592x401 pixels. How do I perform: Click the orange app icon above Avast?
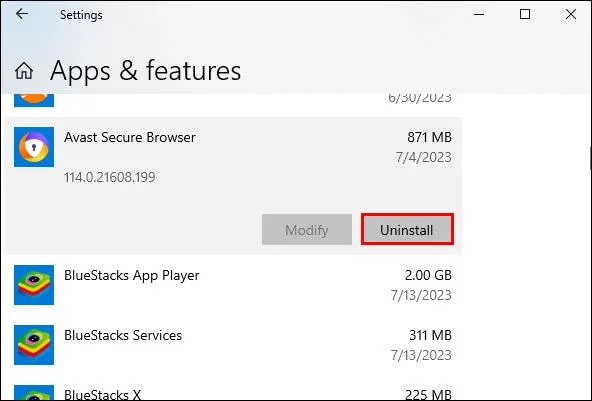(34, 100)
